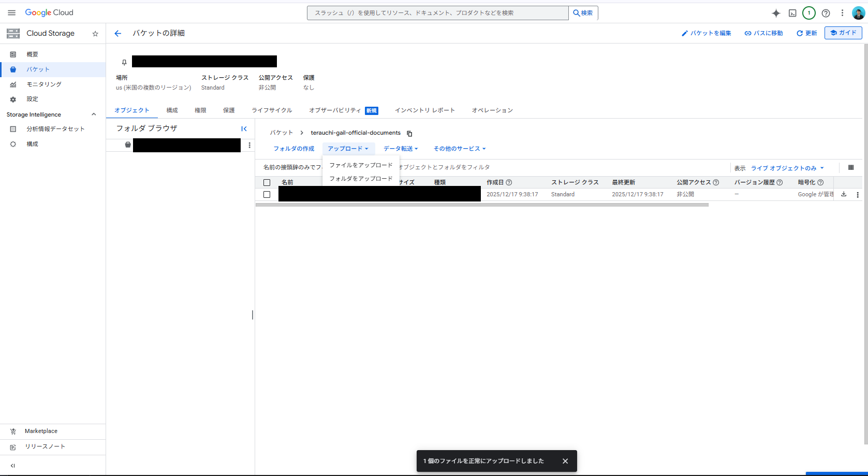
Task: Open the データ転送 dropdown
Action: pyautogui.click(x=400, y=149)
